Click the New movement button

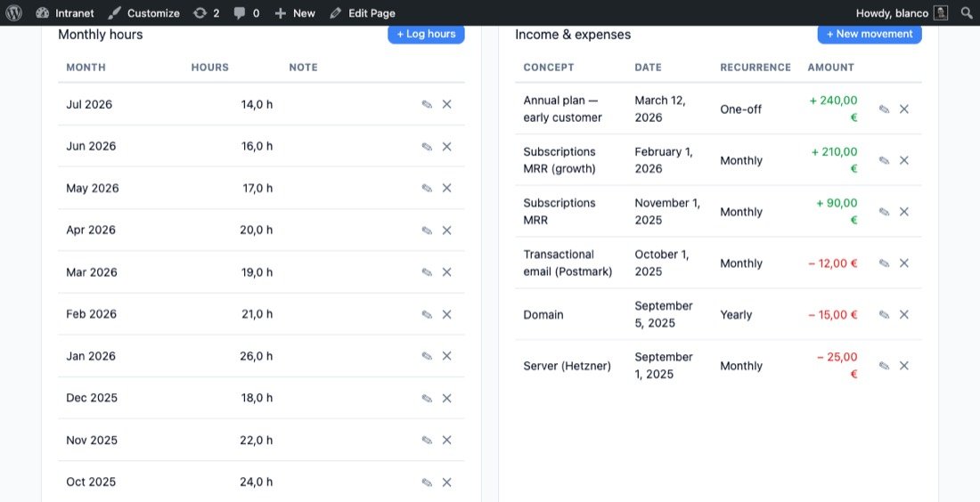(x=870, y=35)
